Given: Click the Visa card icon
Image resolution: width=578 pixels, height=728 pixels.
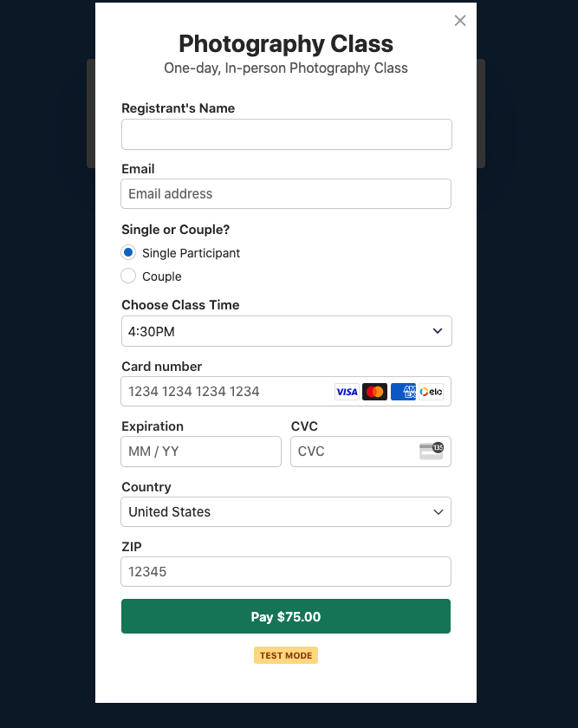Looking at the screenshot, I should pyautogui.click(x=347, y=392).
